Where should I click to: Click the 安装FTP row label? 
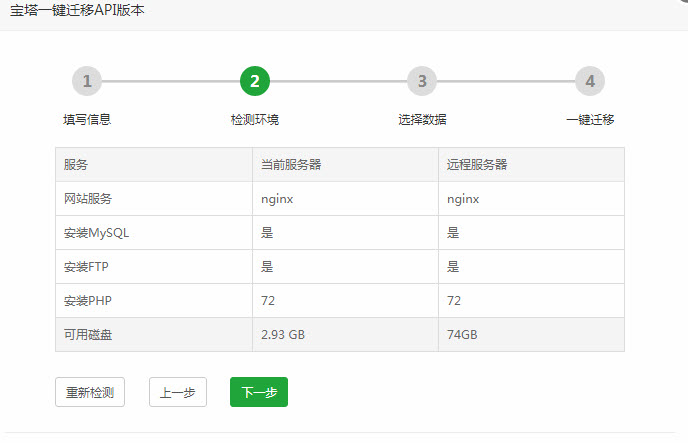tap(88, 267)
